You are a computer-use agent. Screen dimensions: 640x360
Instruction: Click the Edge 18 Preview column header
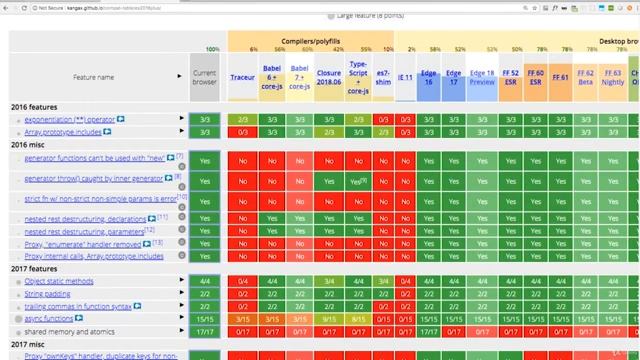tap(482, 77)
